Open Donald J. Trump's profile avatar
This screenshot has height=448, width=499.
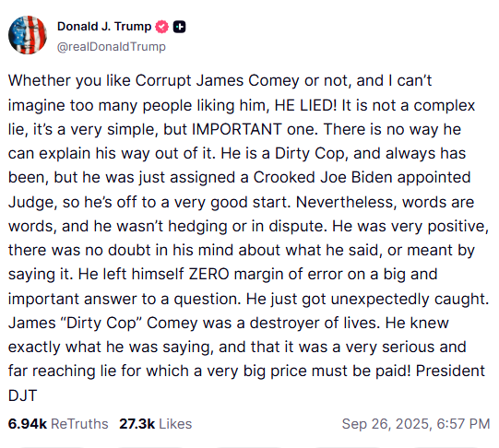(x=28, y=35)
